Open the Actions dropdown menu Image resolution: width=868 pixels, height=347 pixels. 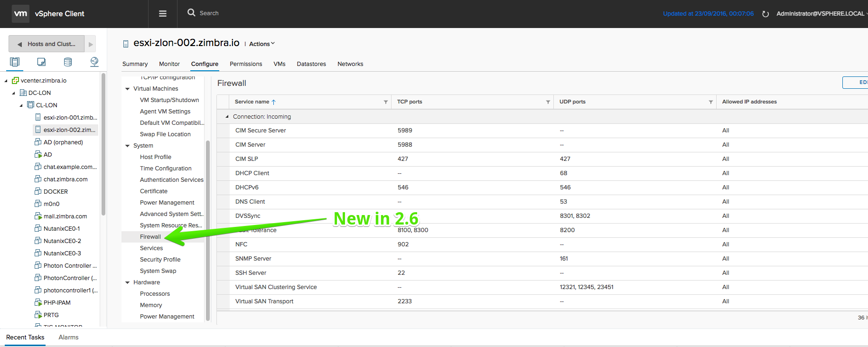262,44
